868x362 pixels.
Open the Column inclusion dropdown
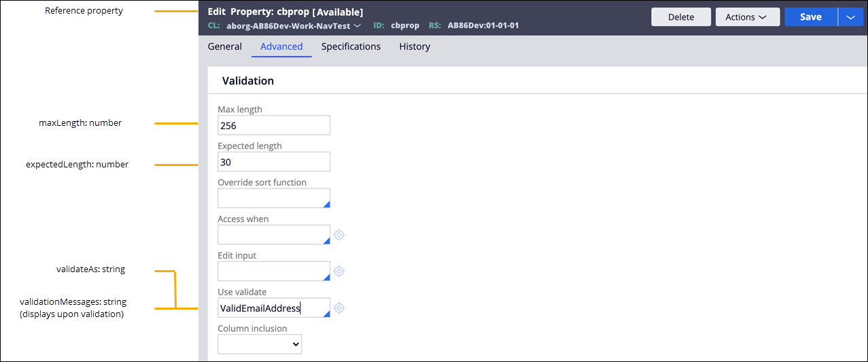pyautogui.click(x=260, y=344)
